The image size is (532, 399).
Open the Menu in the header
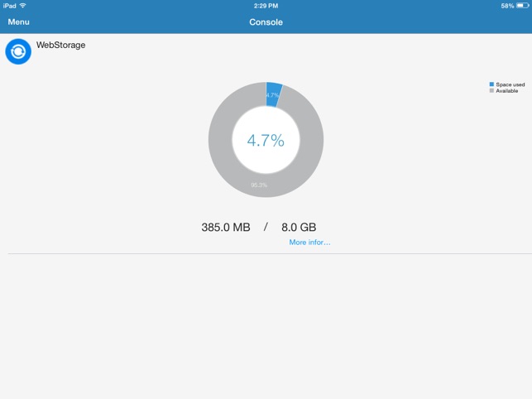pos(19,22)
